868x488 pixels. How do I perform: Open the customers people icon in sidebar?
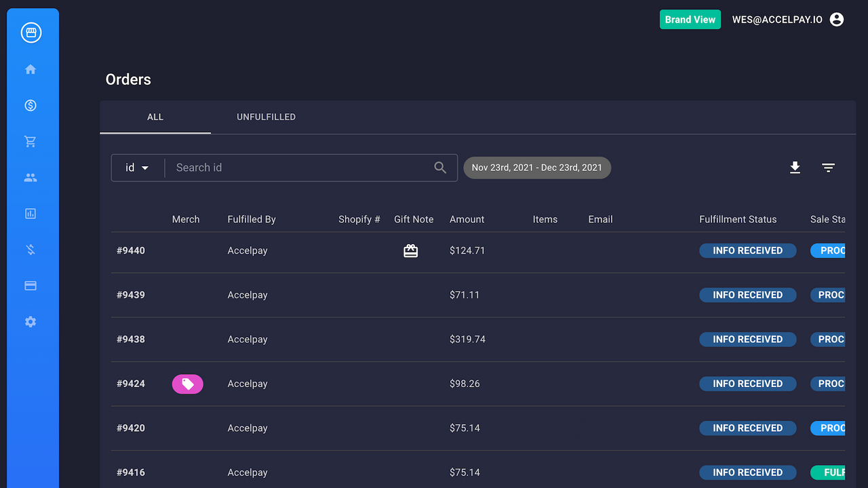pos(30,177)
